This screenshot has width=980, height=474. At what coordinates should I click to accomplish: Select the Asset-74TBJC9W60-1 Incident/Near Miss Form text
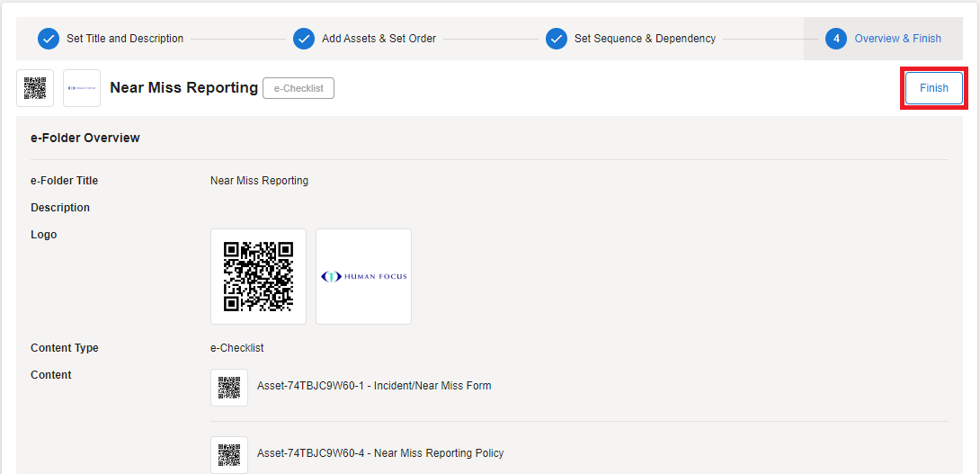(x=374, y=386)
